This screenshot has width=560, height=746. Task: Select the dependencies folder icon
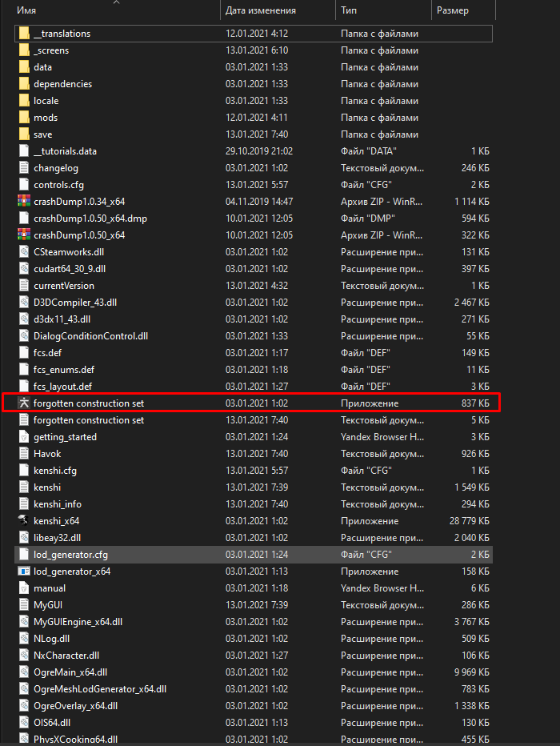pos(24,84)
